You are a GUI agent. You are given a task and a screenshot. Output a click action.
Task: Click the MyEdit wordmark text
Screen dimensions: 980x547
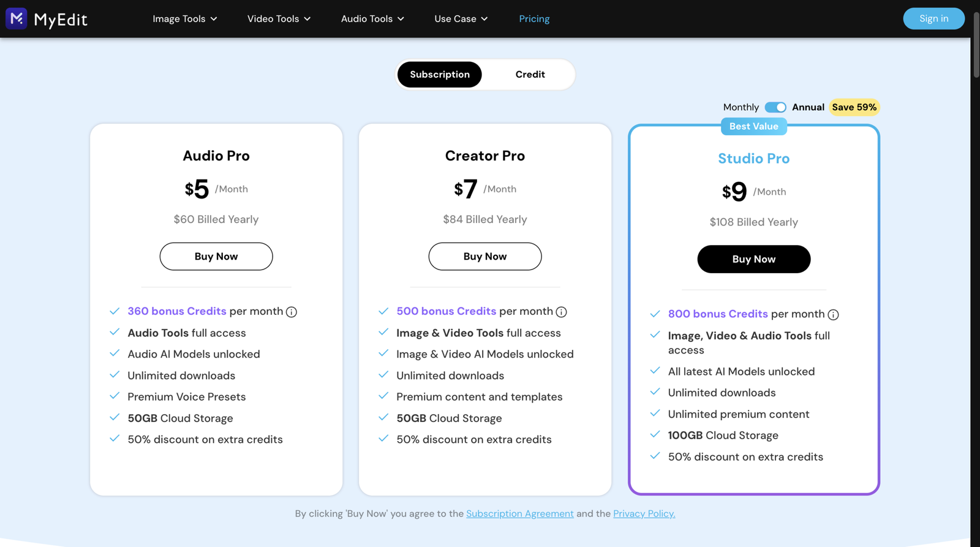coord(61,20)
